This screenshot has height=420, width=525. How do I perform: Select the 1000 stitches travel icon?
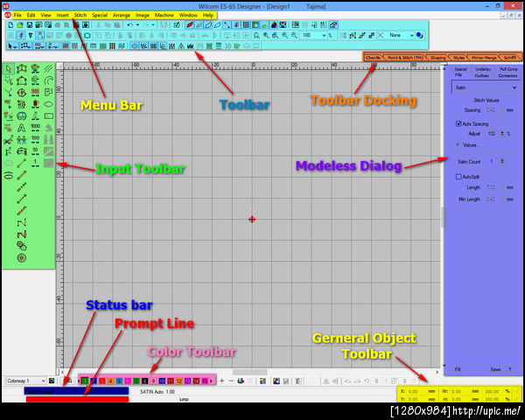click(36, 128)
